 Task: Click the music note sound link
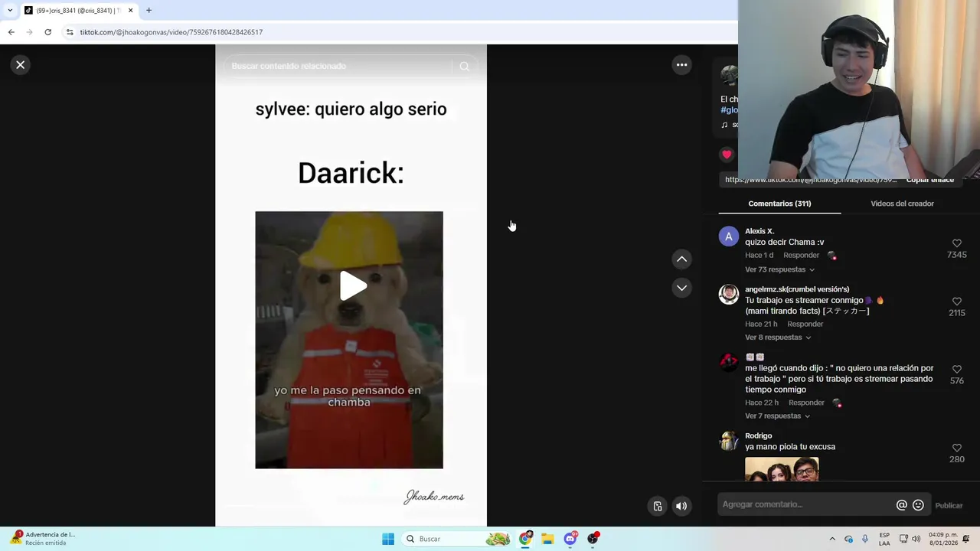coord(730,125)
